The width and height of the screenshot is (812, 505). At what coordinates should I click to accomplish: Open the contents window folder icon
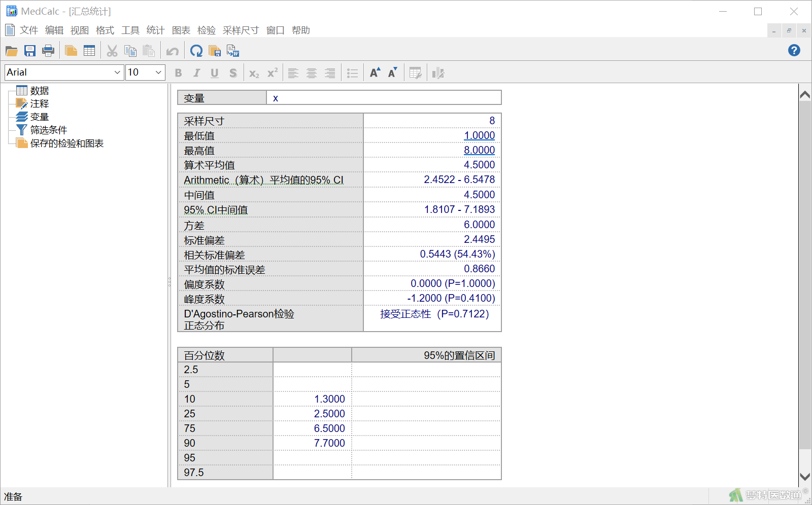71,51
